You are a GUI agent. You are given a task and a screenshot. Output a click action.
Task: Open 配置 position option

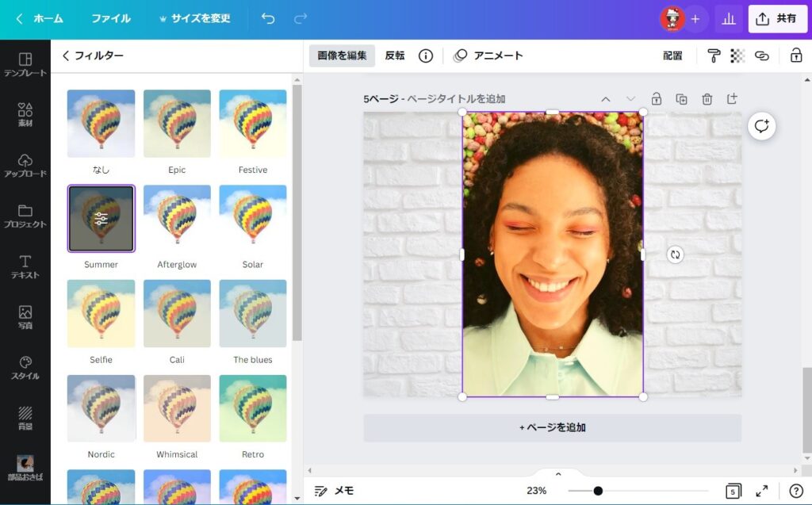coord(672,55)
